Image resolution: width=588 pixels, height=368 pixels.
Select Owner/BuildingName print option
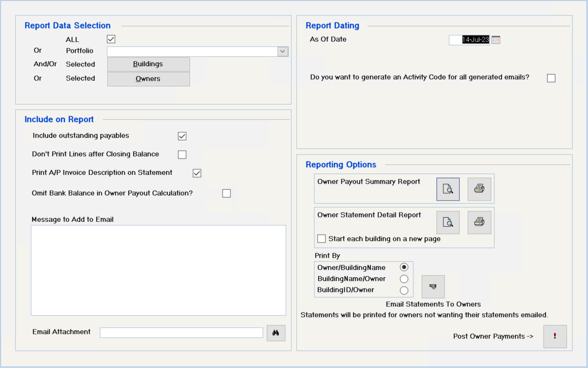[x=404, y=267]
